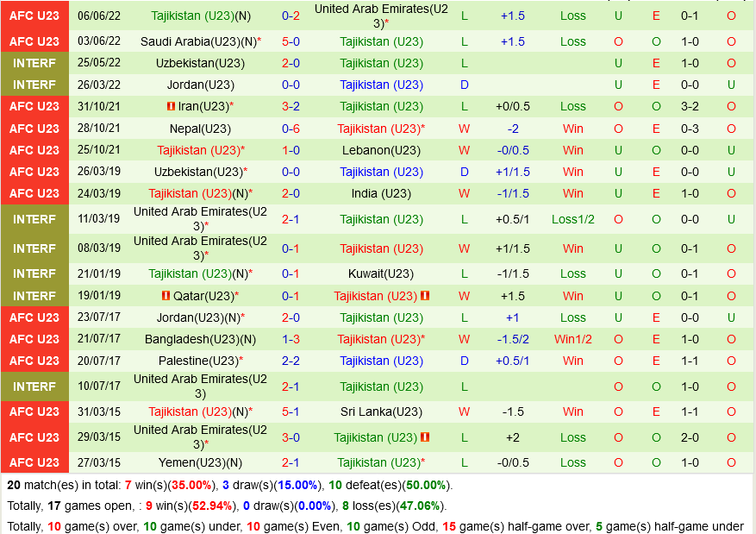Image resolution: width=756 pixels, height=534 pixels.
Task: Click red card icon beside Qatar(U23)
Action: point(166,296)
